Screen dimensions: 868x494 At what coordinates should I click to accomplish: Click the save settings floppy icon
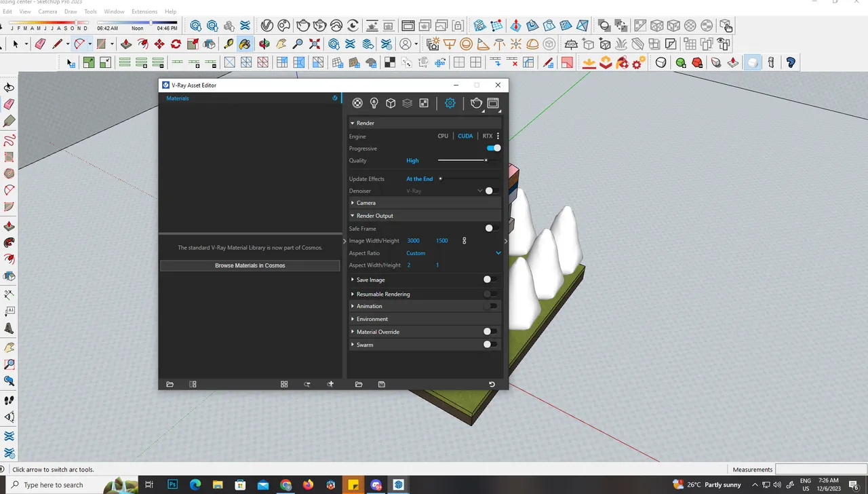pos(382,384)
